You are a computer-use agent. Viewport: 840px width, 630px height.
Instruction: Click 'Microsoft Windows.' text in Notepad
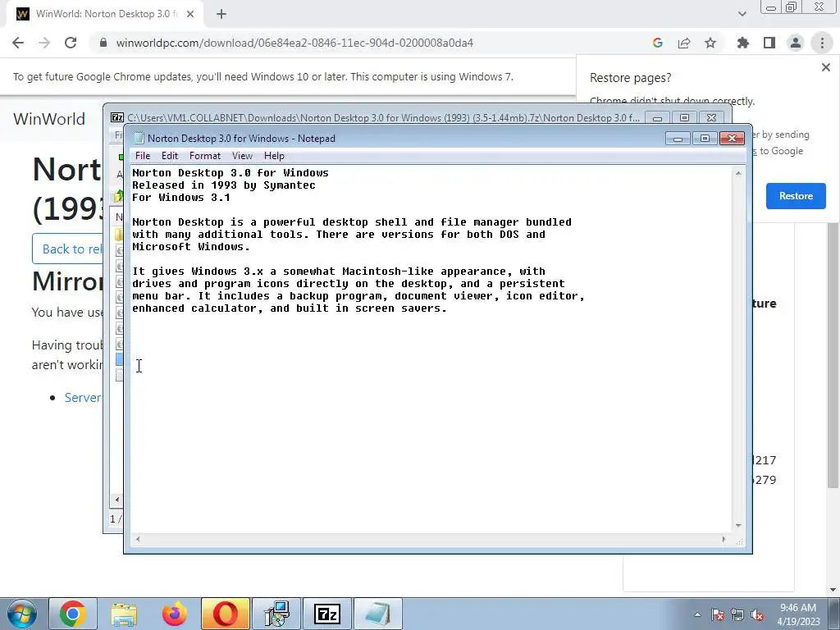pyautogui.click(x=191, y=247)
